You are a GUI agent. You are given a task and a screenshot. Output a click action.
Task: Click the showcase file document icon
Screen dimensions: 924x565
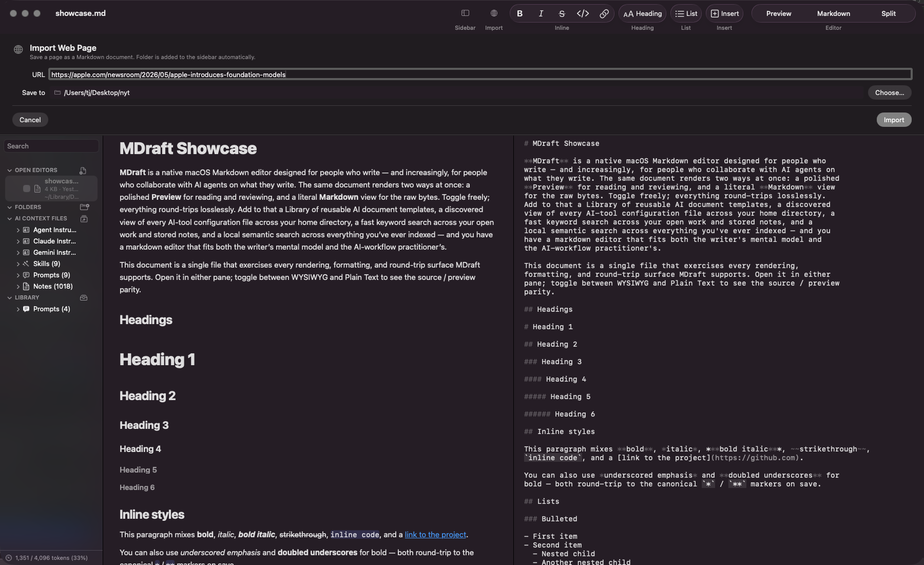(37, 189)
